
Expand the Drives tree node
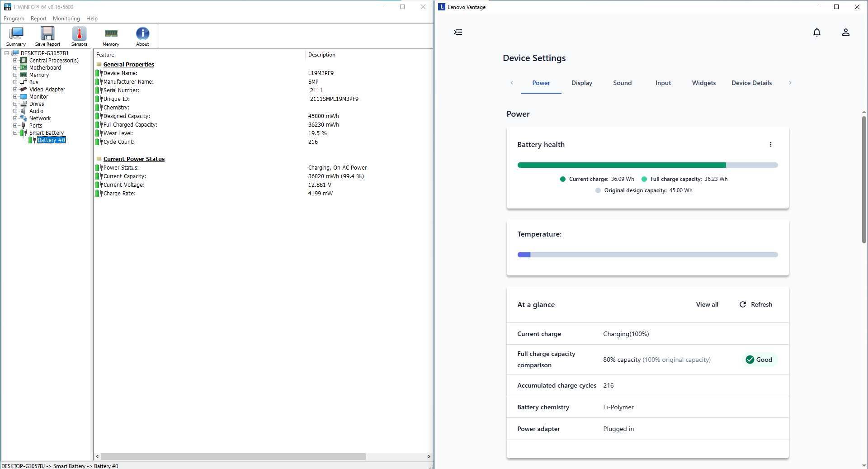coord(15,104)
